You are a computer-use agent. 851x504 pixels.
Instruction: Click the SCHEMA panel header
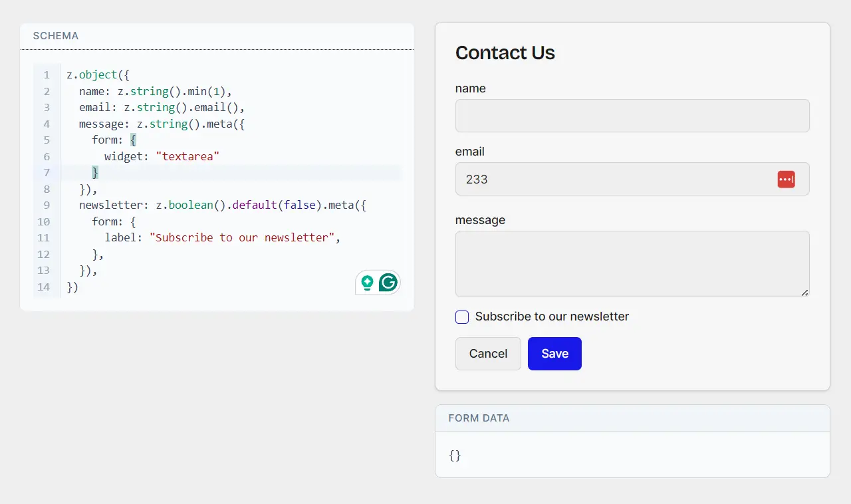point(56,36)
